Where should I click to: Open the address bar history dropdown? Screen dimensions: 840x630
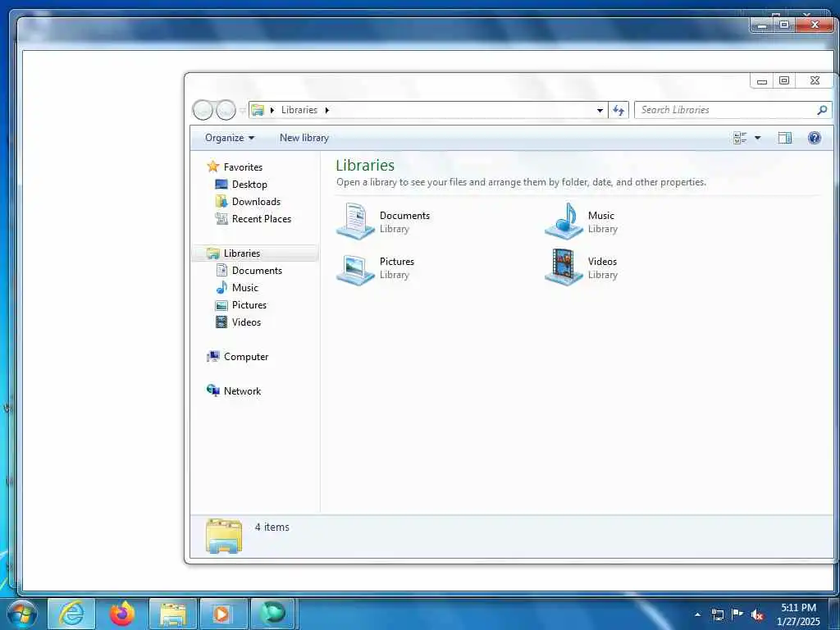pyautogui.click(x=600, y=111)
